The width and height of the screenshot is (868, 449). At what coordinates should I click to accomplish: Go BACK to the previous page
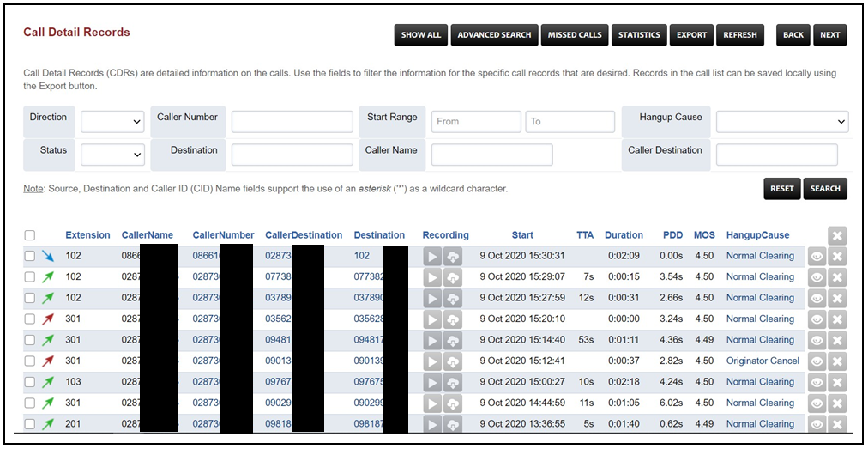click(x=793, y=35)
